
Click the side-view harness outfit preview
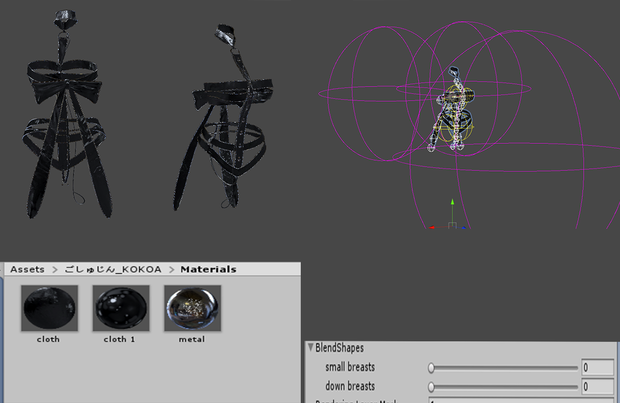point(223,117)
